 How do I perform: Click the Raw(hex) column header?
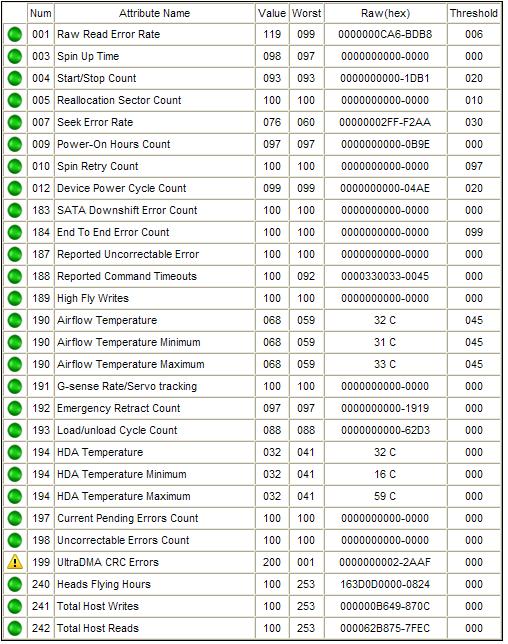(385, 13)
